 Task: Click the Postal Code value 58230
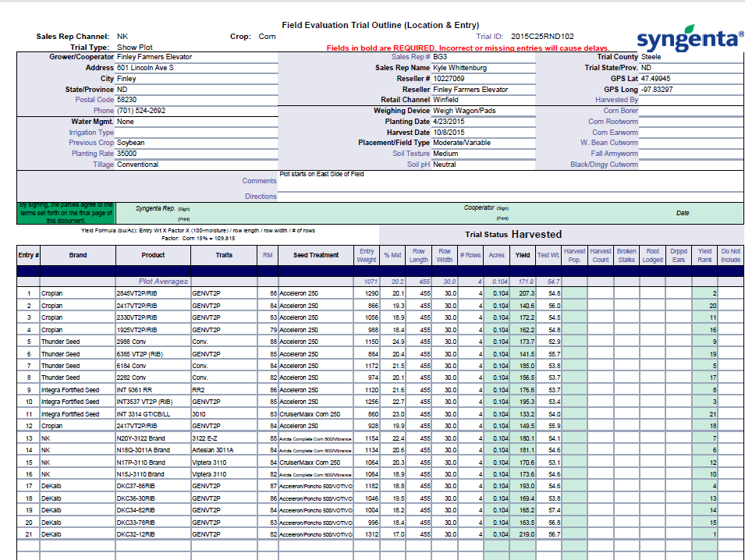[127, 100]
